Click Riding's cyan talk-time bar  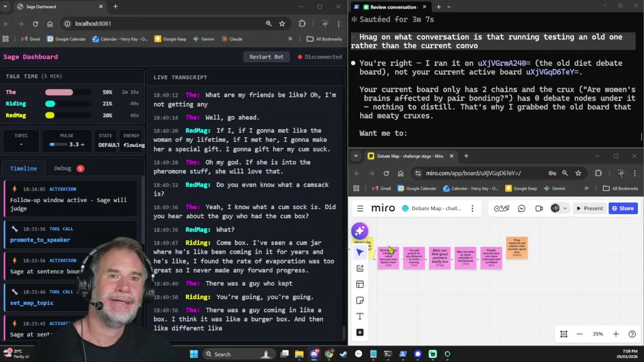(50, 104)
